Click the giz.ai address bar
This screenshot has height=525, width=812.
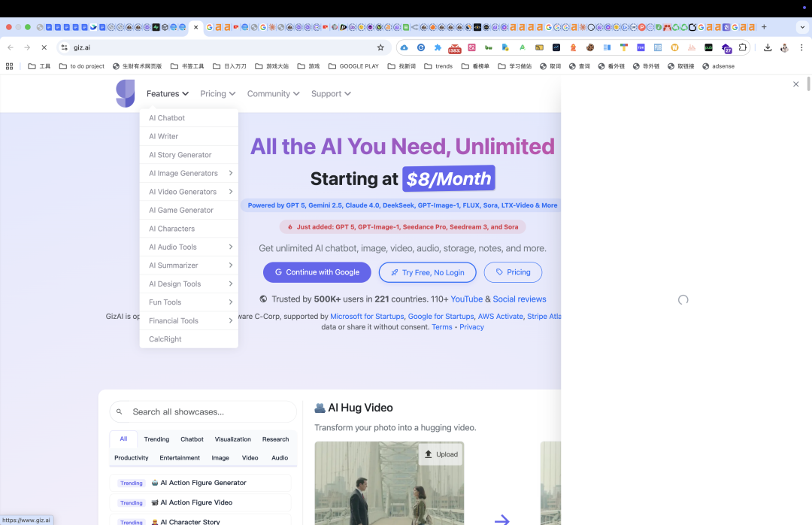coord(223,47)
